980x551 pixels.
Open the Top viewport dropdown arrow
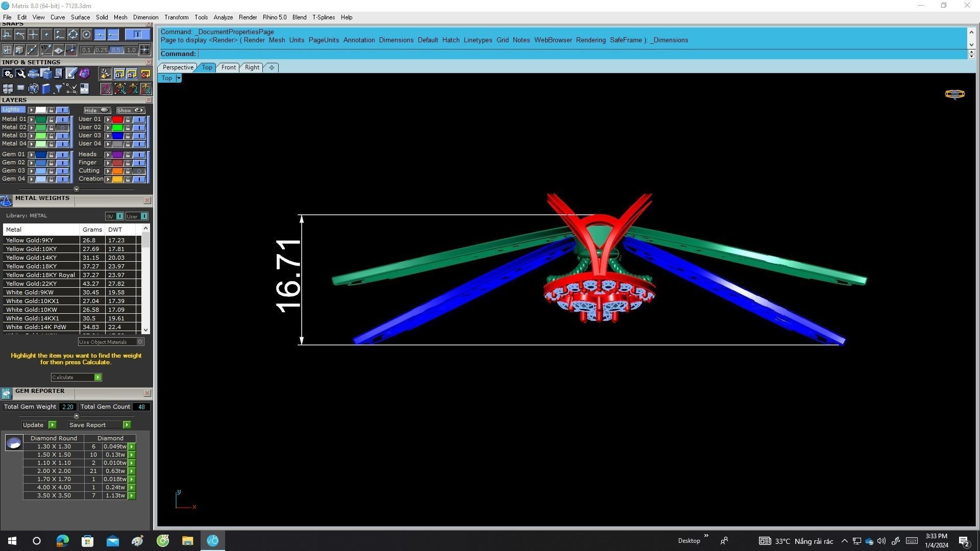(178, 78)
